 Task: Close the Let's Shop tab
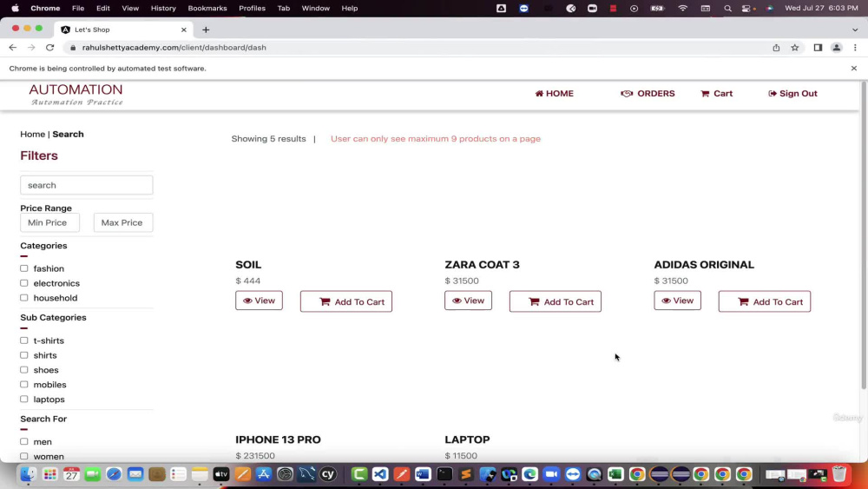[184, 30]
